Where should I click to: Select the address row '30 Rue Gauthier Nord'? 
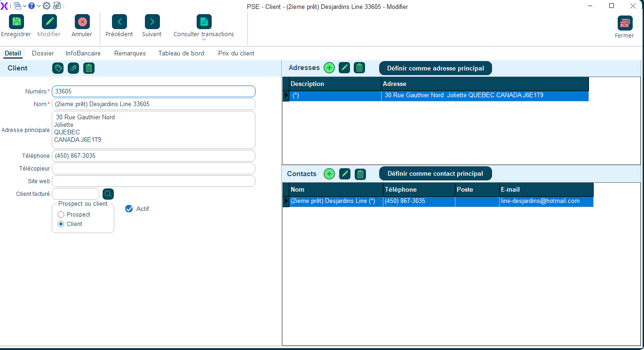[436, 95]
